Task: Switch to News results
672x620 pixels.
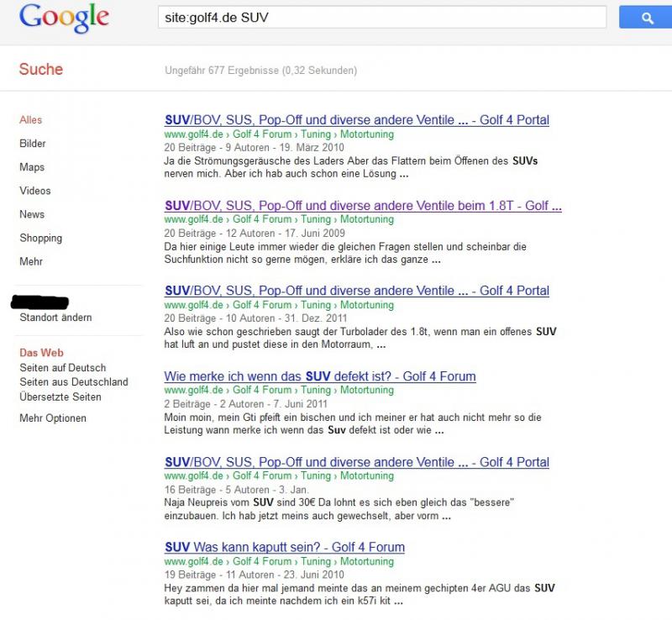Action: click(x=32, y=214)
